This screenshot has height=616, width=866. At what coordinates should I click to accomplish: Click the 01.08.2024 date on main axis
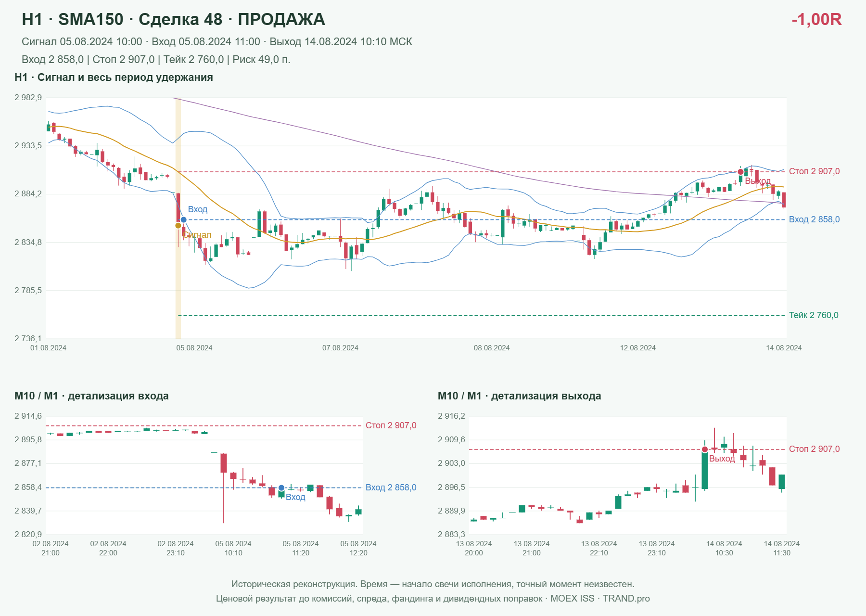click(x=48, y=348)
